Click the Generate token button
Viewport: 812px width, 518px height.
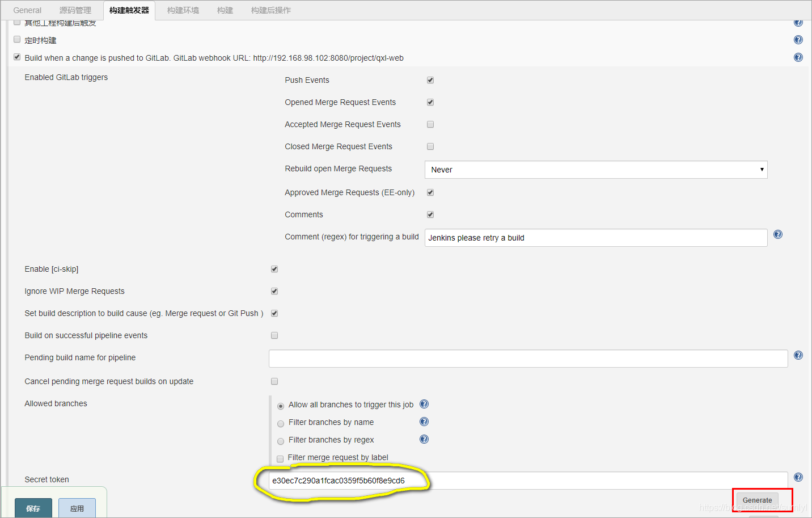click(x=758, y=500)
